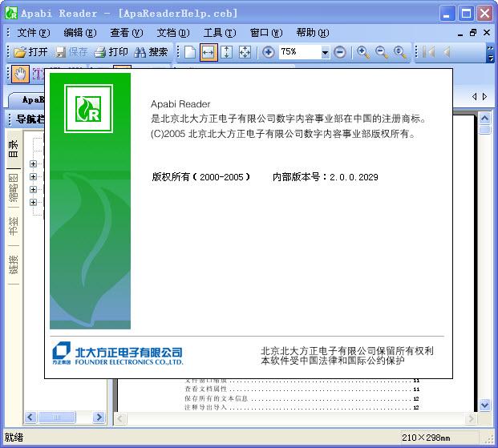Click the 打开 (Open) toolbar button

point(30,52)
